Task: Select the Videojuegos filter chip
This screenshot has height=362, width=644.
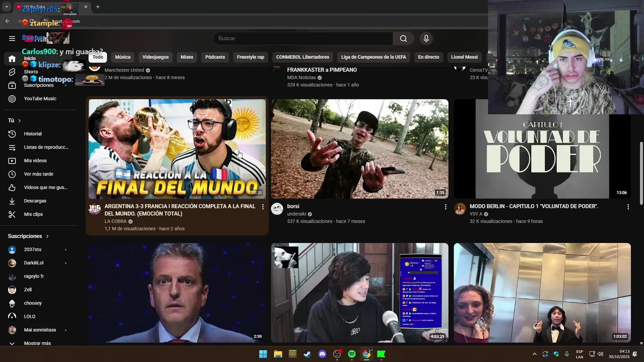Action: (155, 57)
